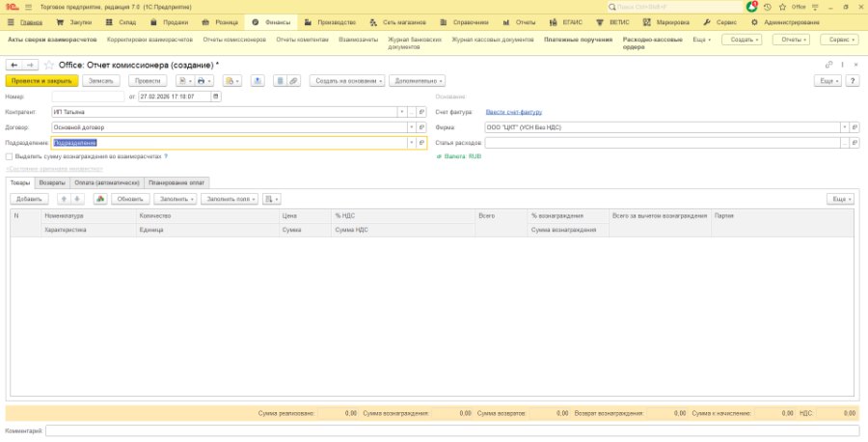Open 'Платежные поручения' link
868x442 pixels.
[579, 40]
